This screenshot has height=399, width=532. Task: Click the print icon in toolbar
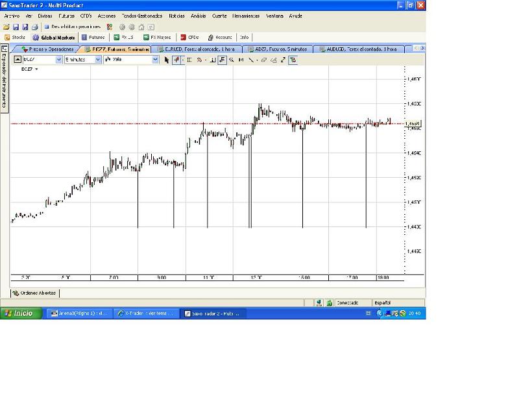[x=34, y=27]
